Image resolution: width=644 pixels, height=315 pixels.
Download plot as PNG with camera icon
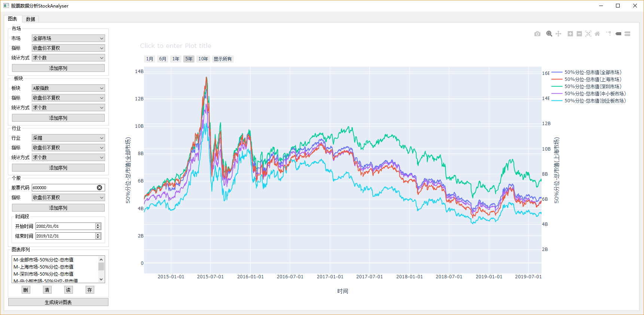[537, 34]
